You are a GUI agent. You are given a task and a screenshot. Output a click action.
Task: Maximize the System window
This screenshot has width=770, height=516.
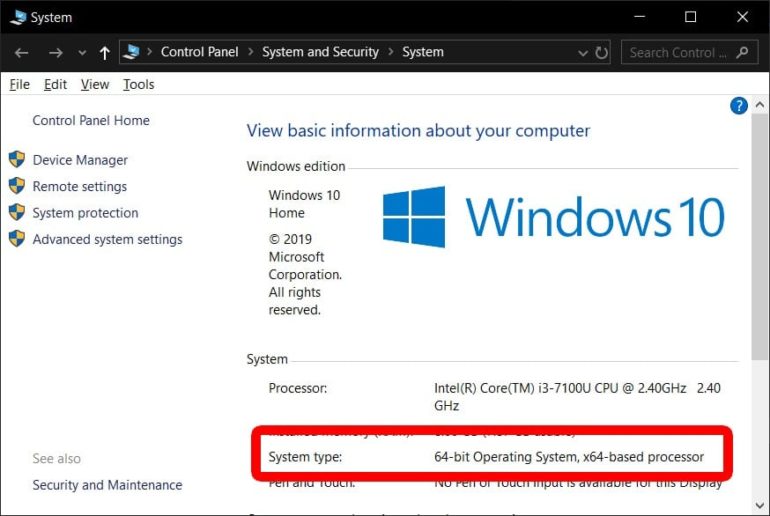[690, 17]
